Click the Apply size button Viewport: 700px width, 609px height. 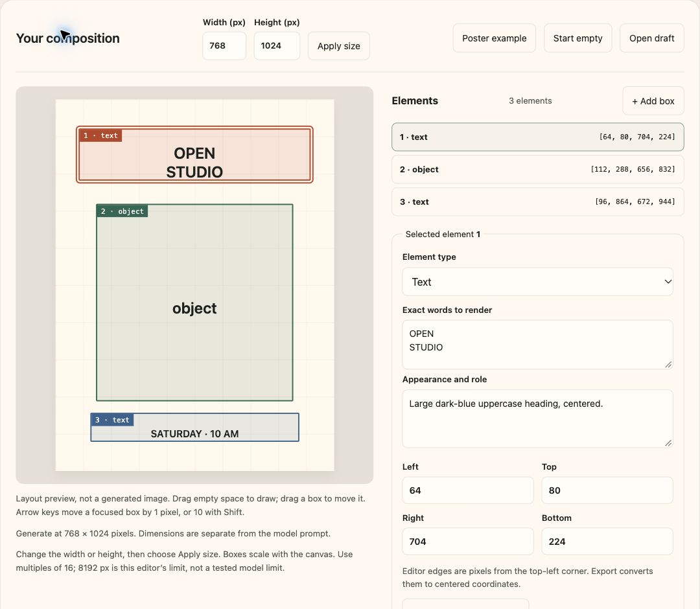click(x=338, y=46)
